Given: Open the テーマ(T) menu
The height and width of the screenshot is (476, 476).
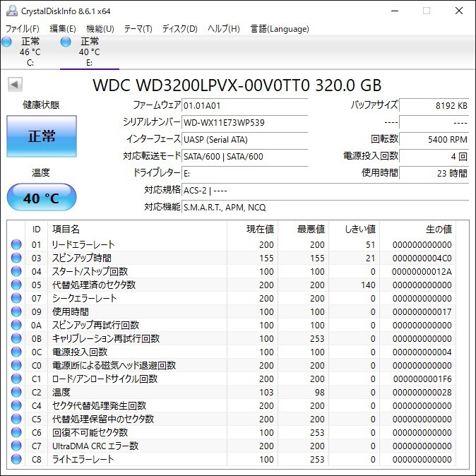Looking at the screenshot, I should tap(138, 29).
